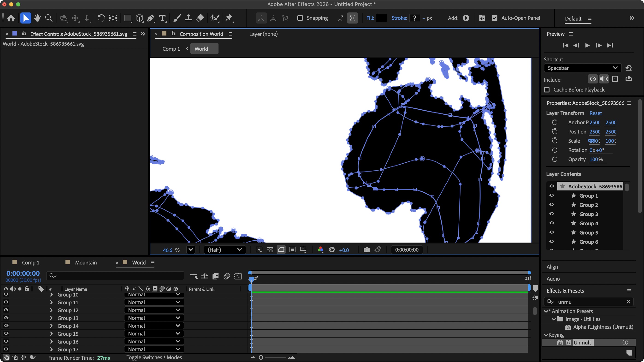Enable the Graph Editor in the timeline

click(x=238, y=276)
